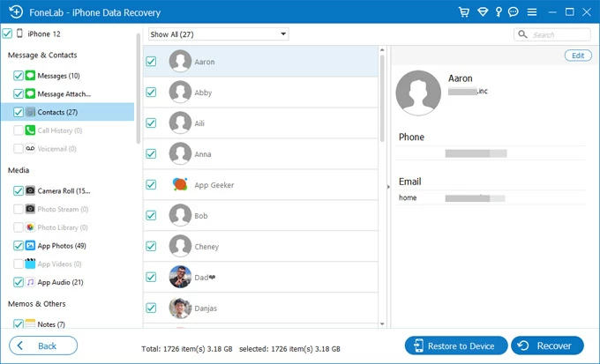Select Message Attachments in the sidebar
The image size is (600, 364).
coord(64,93)
